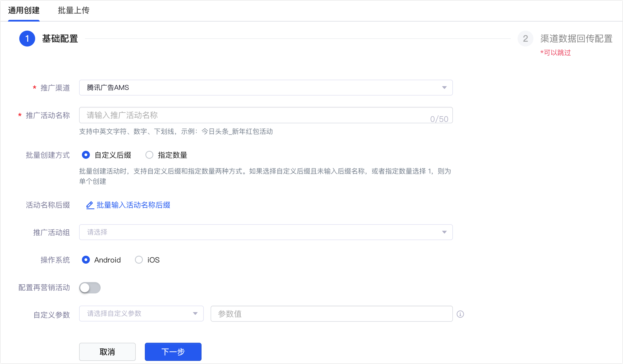The height and width of the screenshot is (364, 623).
Task: Choose Android as operating system
Action: click(86, 260)
